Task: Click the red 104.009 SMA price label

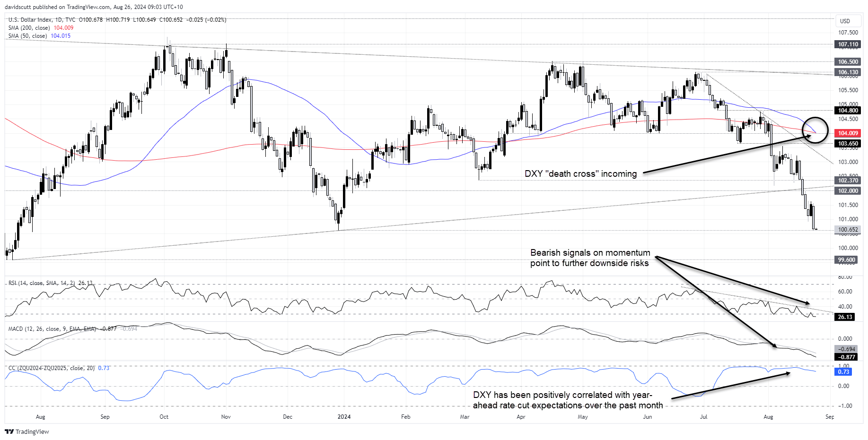Action: pos(848,133)
